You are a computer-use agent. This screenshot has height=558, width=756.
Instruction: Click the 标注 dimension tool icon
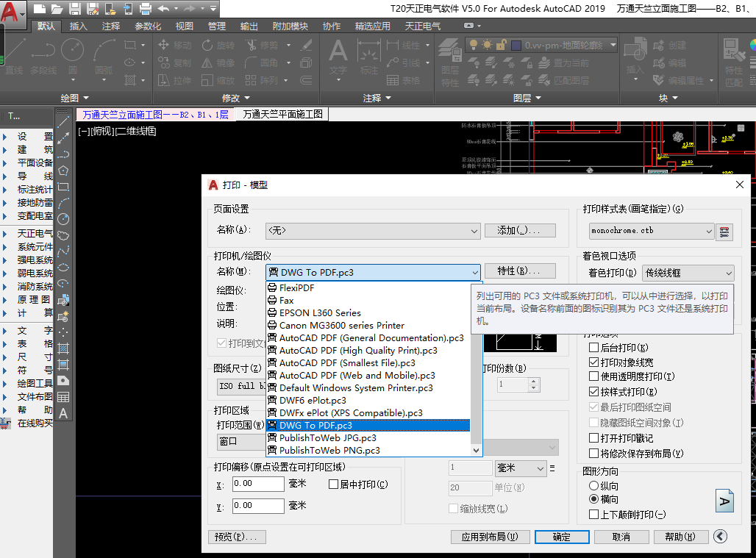369,57
